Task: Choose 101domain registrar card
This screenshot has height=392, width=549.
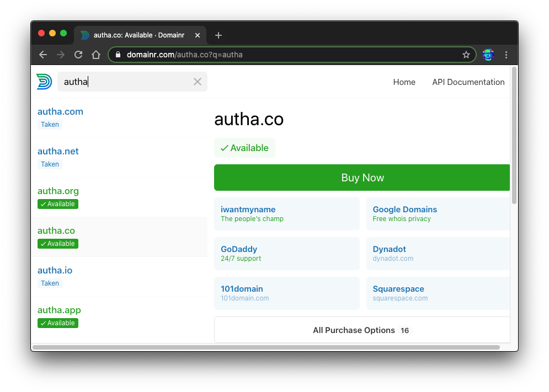Action: (287, 293)
